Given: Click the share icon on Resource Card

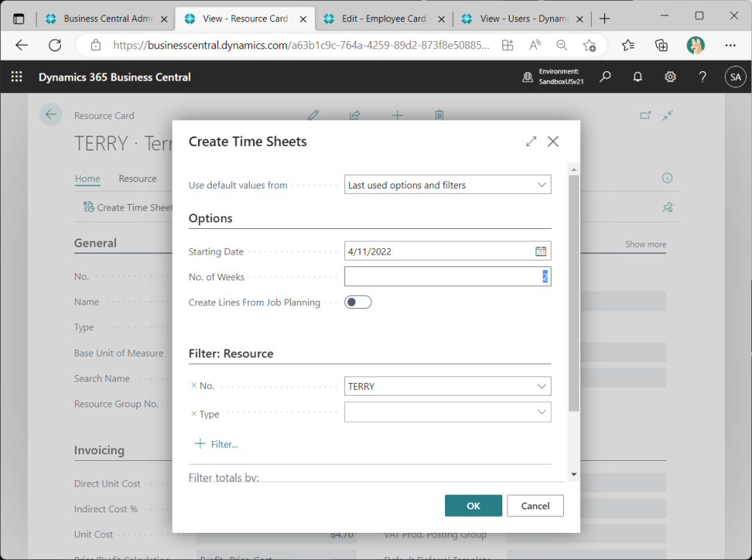Looking at the screenshot, I should click(x=355, y=115).
